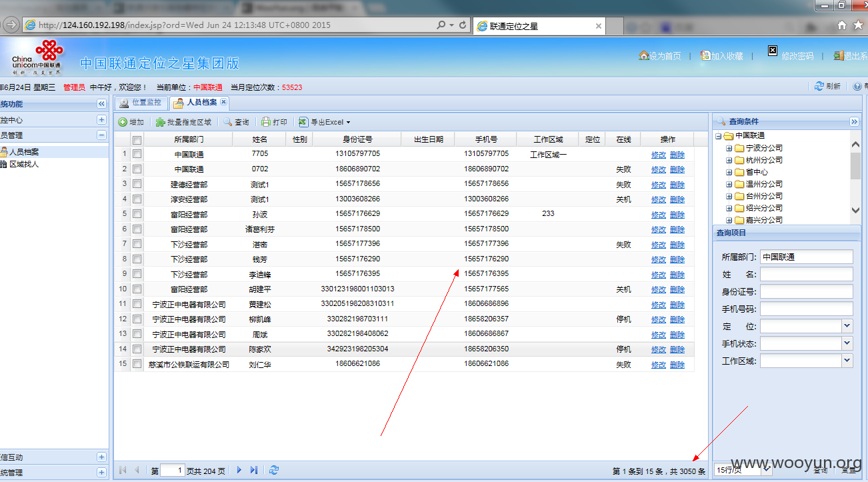Click add to favorites (加入收藏) link
This screenshot has width=868, height=482.
[722, 56]
